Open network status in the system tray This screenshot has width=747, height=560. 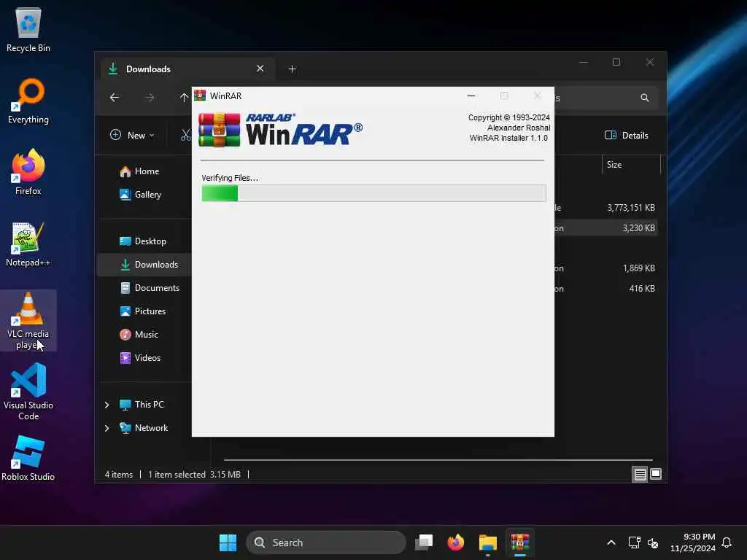tap(634, 542)
